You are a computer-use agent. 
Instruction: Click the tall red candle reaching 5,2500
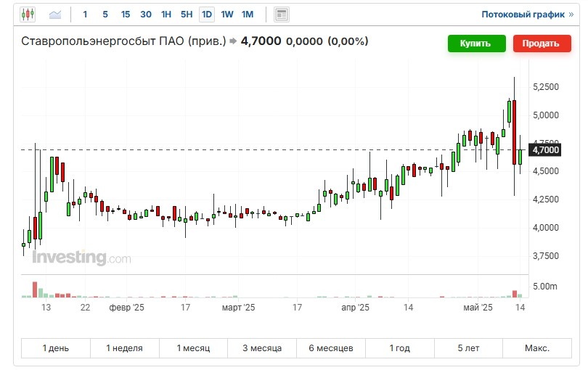pos(514,132)
